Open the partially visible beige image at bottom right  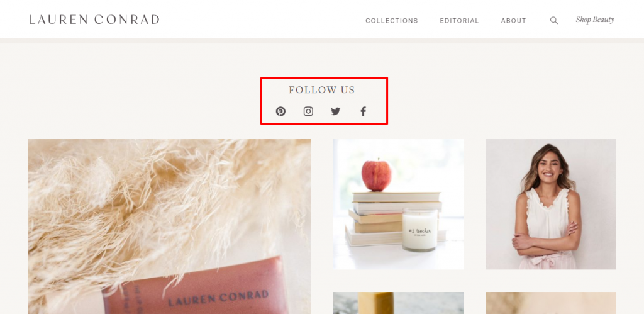pyautogui.click(x=551, y=303)
